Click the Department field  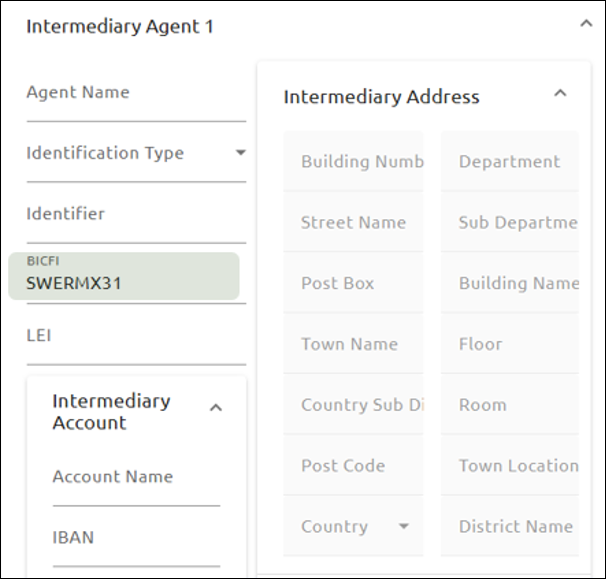pos(510,161)
